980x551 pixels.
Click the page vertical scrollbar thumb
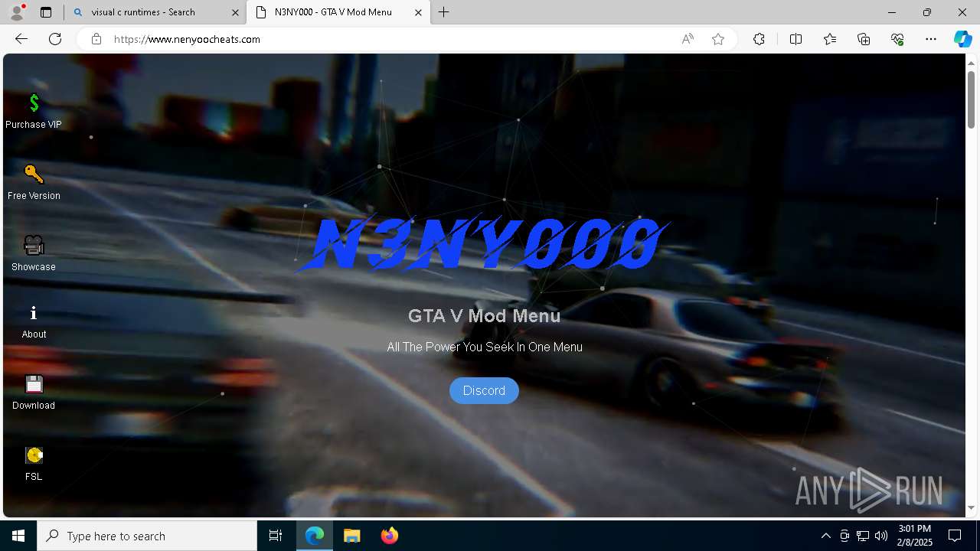coord(972,99)
